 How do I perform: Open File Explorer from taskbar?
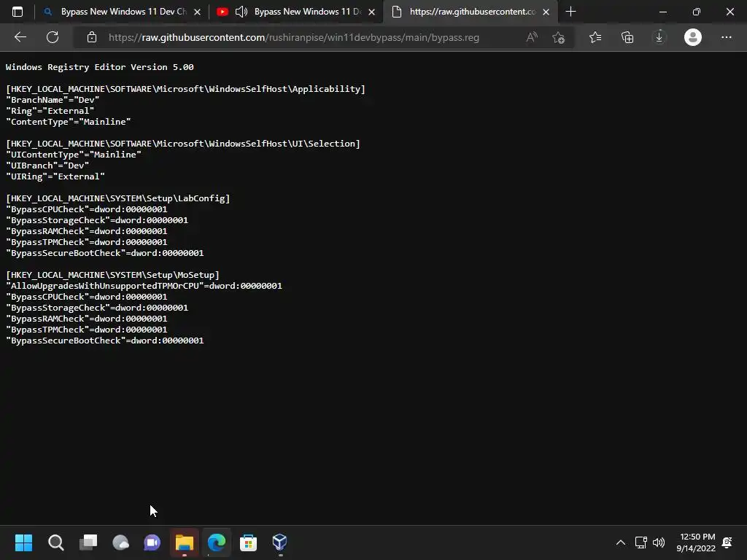185,542
